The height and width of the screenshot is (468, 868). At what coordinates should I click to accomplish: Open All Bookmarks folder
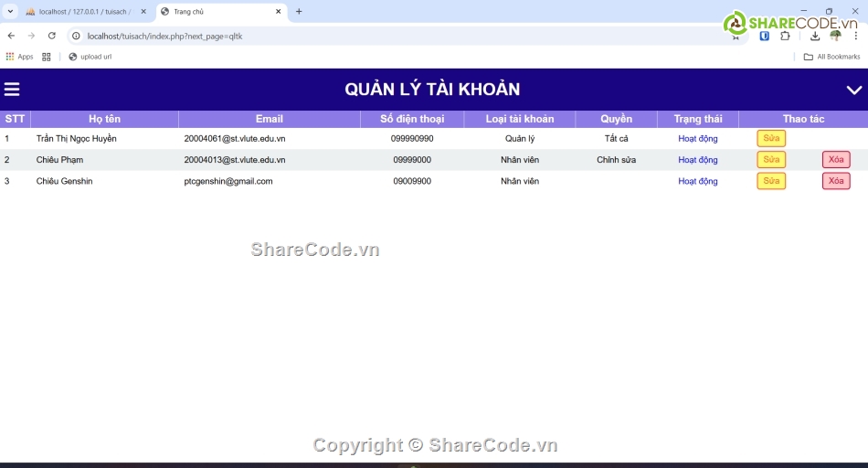coord(832,57)
